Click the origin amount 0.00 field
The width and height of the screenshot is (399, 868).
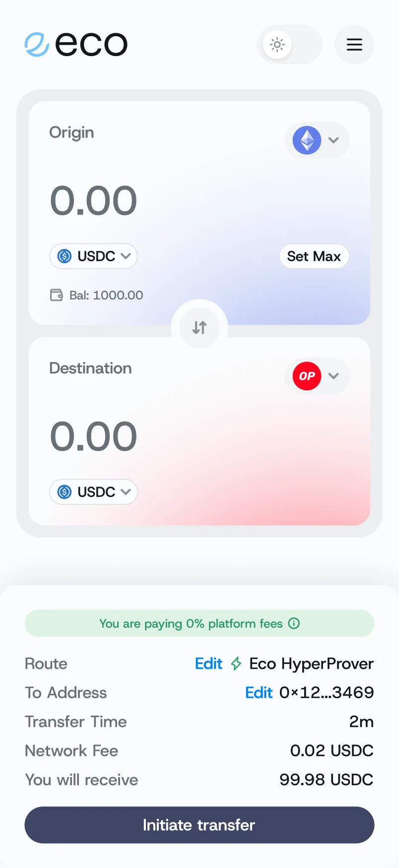[93, 201]
